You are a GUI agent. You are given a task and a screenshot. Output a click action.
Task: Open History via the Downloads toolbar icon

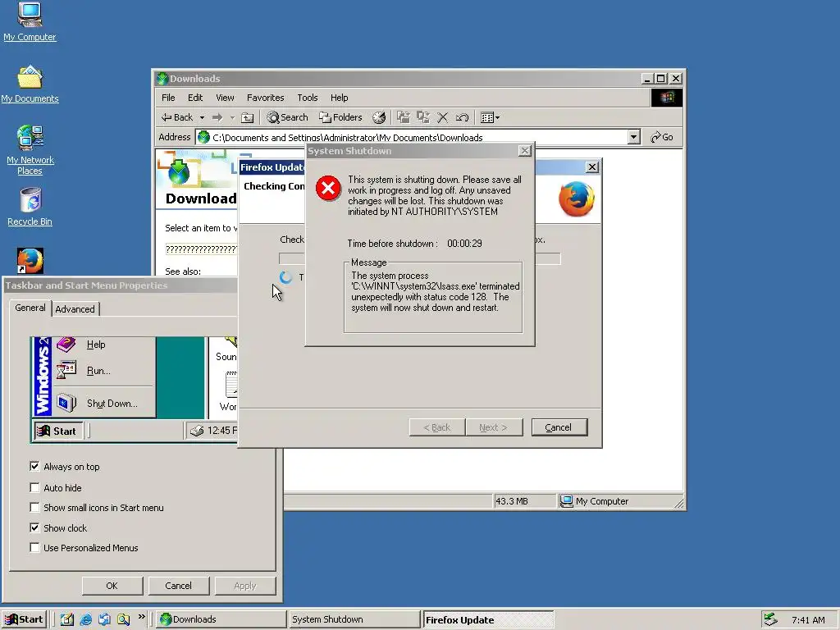379,117
